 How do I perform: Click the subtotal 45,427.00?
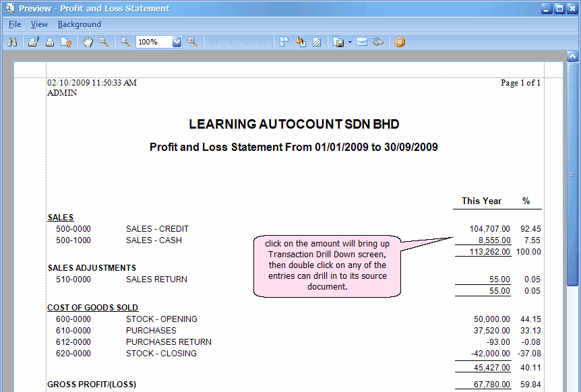[x=492, y=368]
